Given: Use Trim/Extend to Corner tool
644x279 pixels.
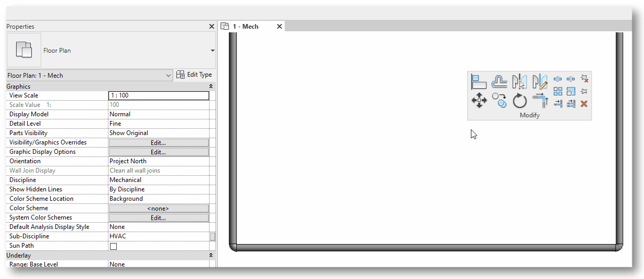Looking at the screenshot, I should click(x=540, y=100).
